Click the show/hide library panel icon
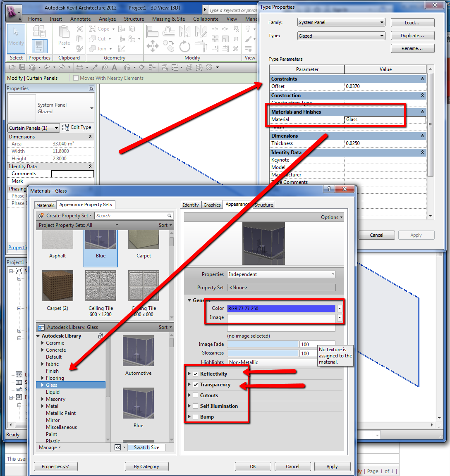Image resolution: width=450 pixels, height=476 pixels. coord(41,327)
